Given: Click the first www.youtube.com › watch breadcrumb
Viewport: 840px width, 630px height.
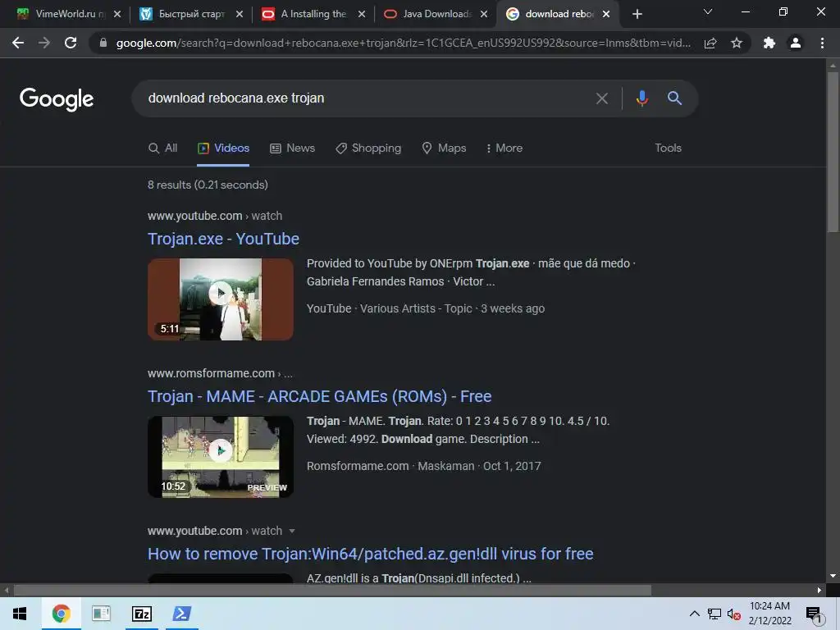Looking at the screenshot, I should click(x=215, y=216).
